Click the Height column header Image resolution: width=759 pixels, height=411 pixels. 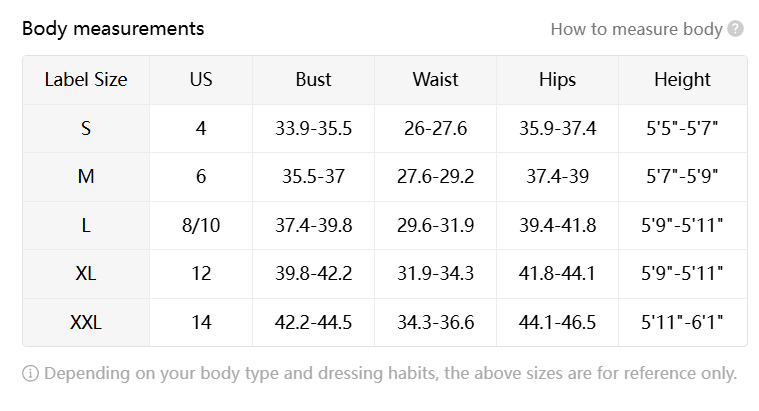coord(683,80)
